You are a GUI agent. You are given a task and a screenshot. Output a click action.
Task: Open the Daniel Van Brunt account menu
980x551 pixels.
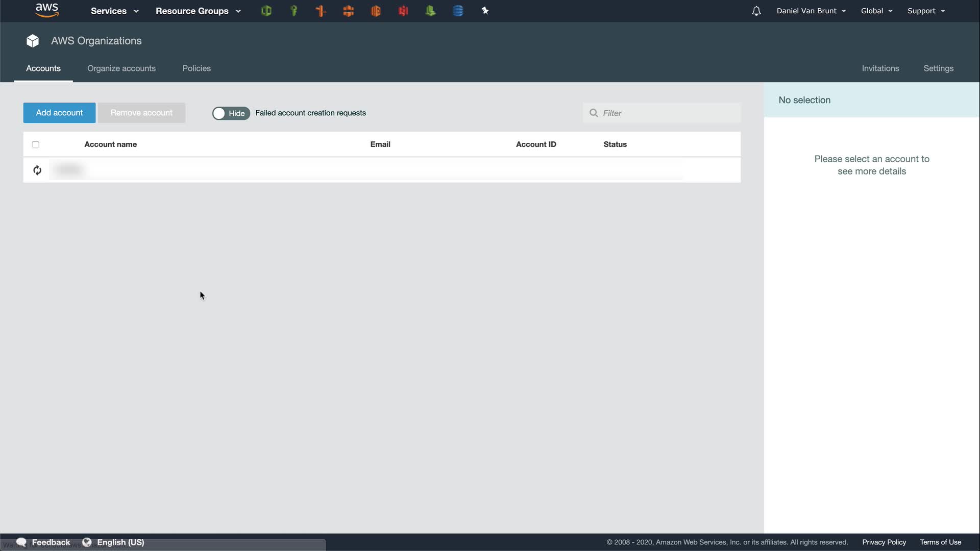pos(811,11)
